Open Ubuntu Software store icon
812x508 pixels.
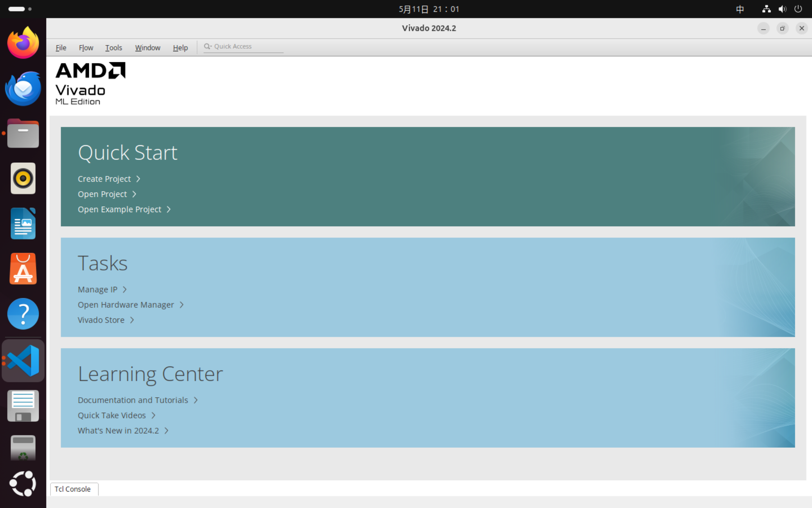pos(23,269)
